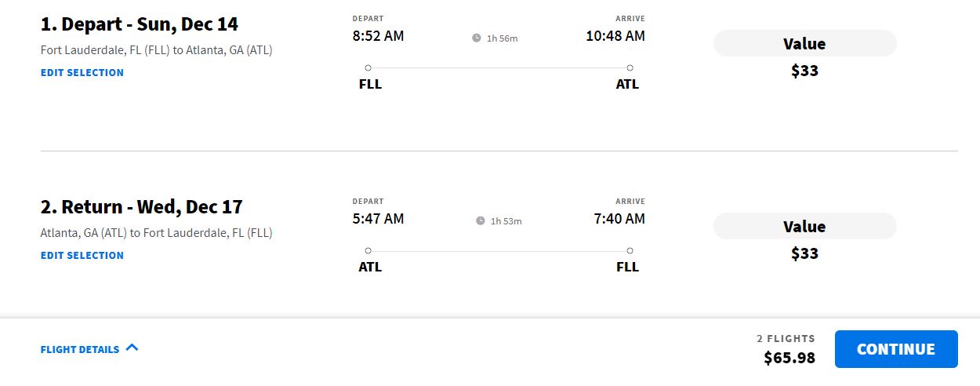The image size is (980, 386).
Task: Click the FLL arrival dot on return route
Action: (630, 251)
